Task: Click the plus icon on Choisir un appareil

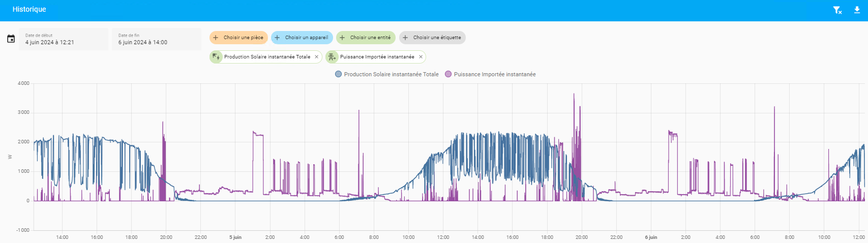Action: coord(277,38)
